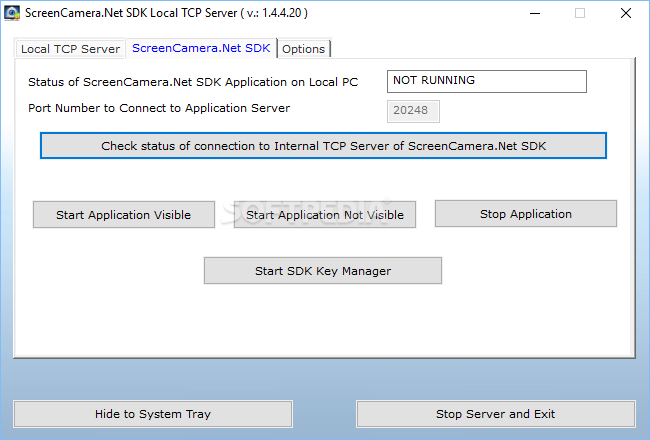Click the 'Port Number to Connect to Application Server' label
Image resolution: width=650 pixels, height=440 pixels.
(159, 108)
